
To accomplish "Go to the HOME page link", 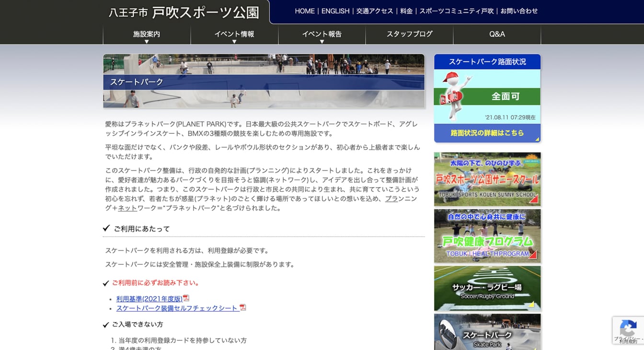I will pyautogui.click(x=305, y=11).
